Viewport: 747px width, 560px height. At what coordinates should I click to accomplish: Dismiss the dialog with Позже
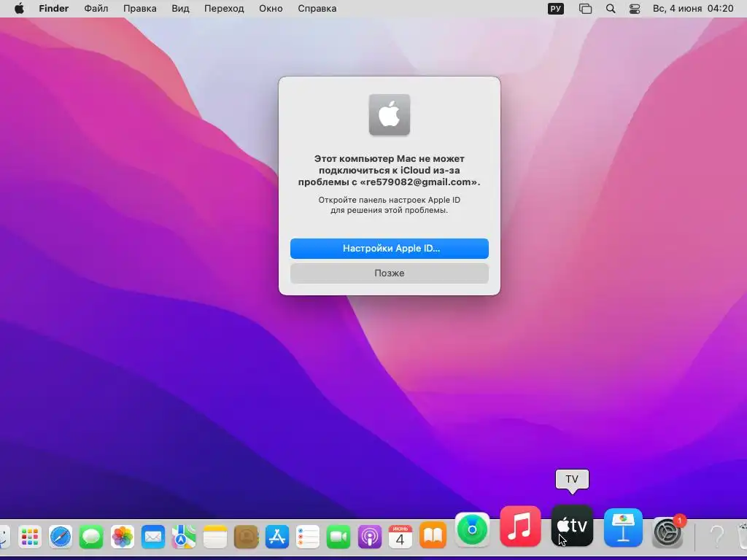point(390,273)
